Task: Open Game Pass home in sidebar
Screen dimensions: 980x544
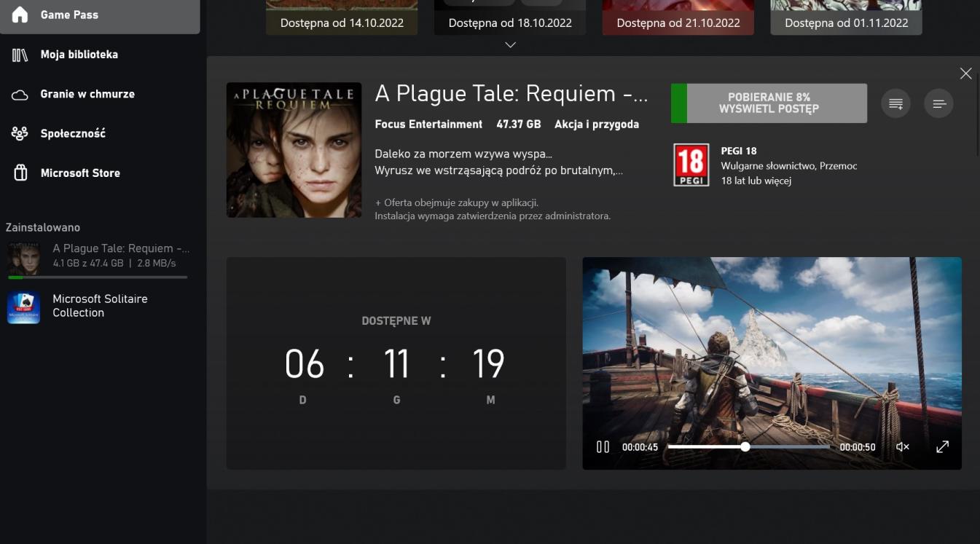Action: click(99, 15)
